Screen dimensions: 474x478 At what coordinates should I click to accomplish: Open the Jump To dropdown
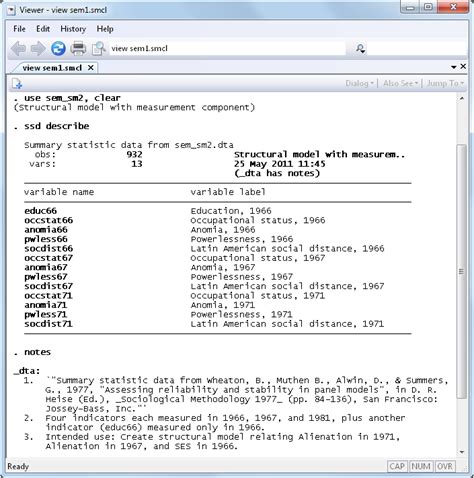click(x=445, y=83)
